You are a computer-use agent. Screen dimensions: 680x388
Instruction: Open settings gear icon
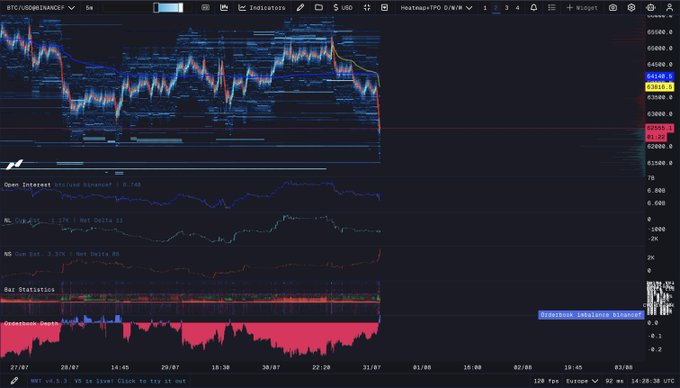click(631, 7)
